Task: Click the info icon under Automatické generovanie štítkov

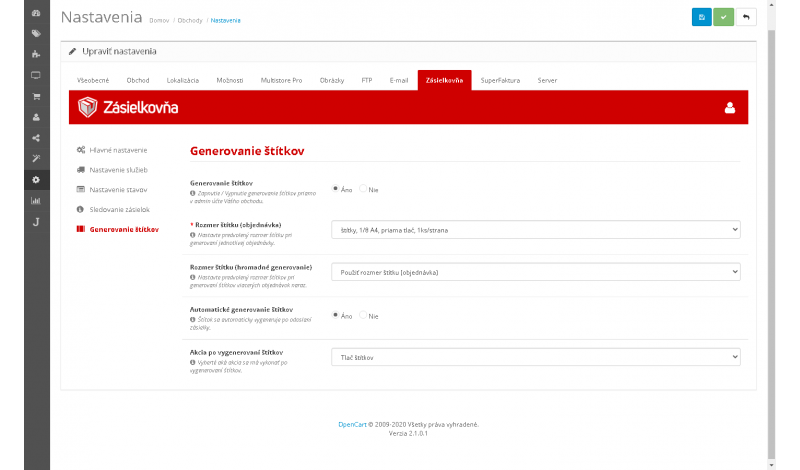Action: coord(192,320)
